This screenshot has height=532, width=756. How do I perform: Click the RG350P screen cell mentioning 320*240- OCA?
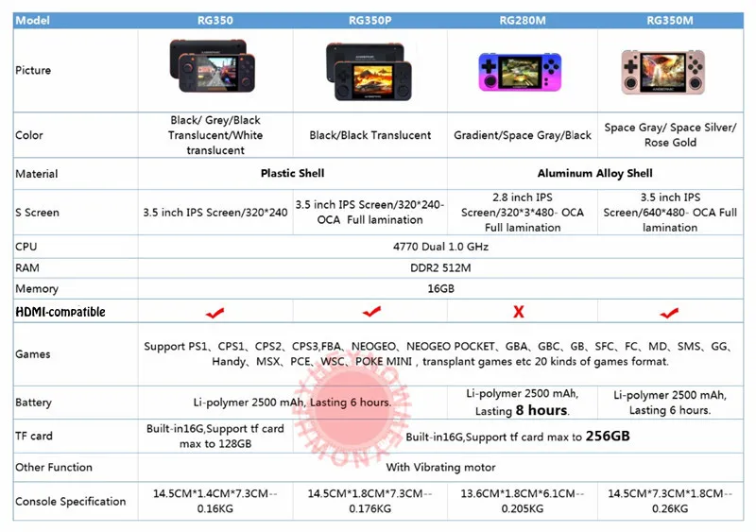coord(369,213)
